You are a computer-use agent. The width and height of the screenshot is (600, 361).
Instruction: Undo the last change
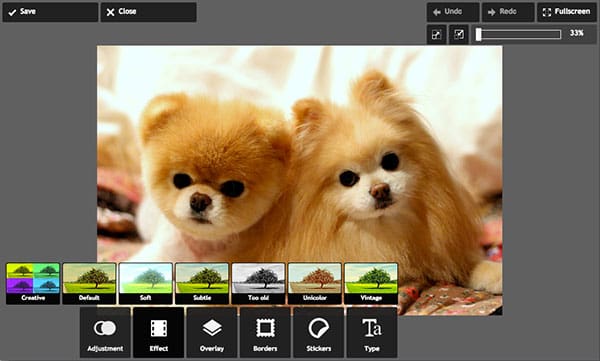(x=453, y=12)
